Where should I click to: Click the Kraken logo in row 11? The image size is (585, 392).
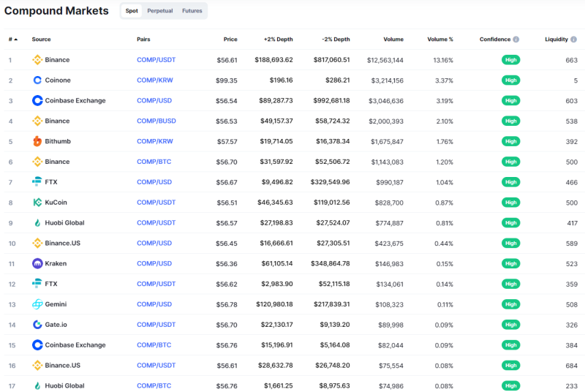pos(37,263)
